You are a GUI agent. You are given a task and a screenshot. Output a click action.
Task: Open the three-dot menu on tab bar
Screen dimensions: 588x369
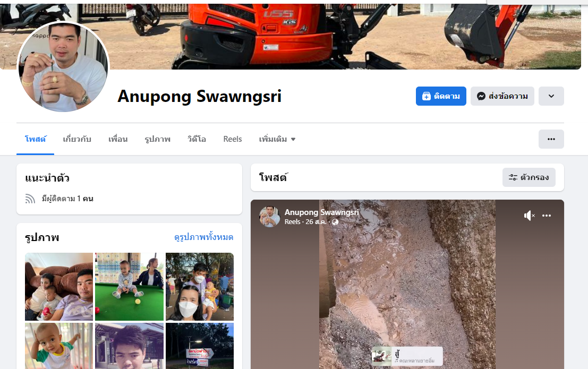(x=551, y=139)
